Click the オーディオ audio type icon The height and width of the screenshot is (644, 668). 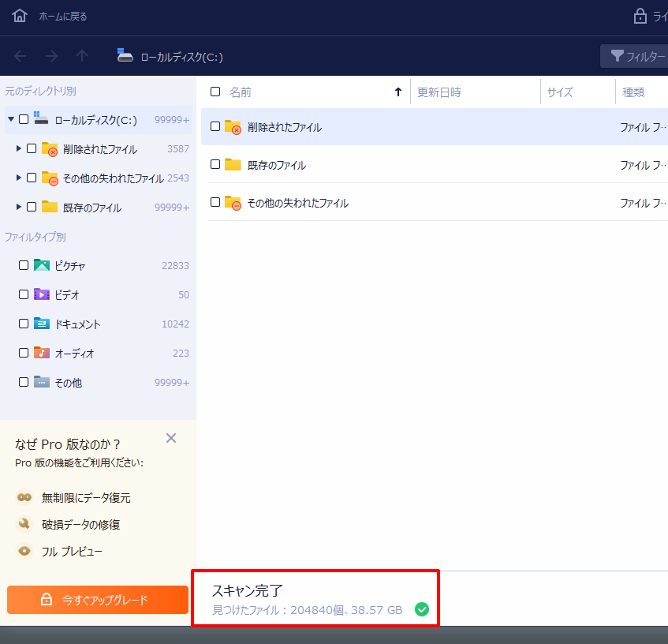click(42, 354)
